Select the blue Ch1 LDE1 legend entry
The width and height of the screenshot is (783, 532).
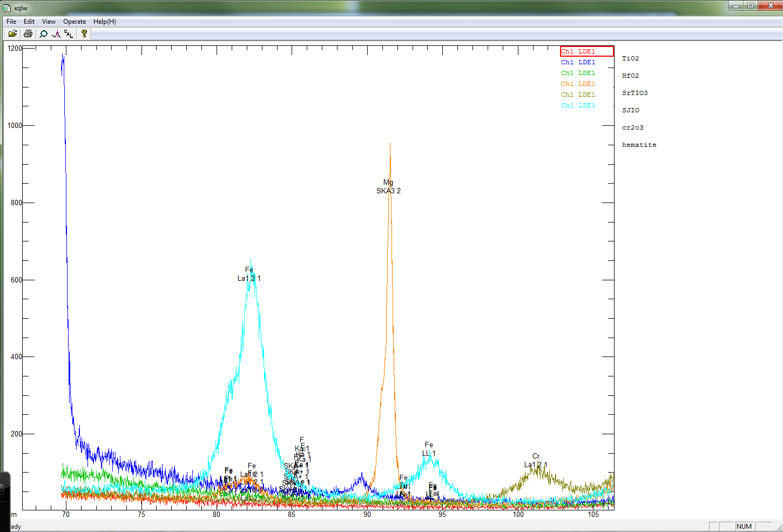click(x=578, y=62)
